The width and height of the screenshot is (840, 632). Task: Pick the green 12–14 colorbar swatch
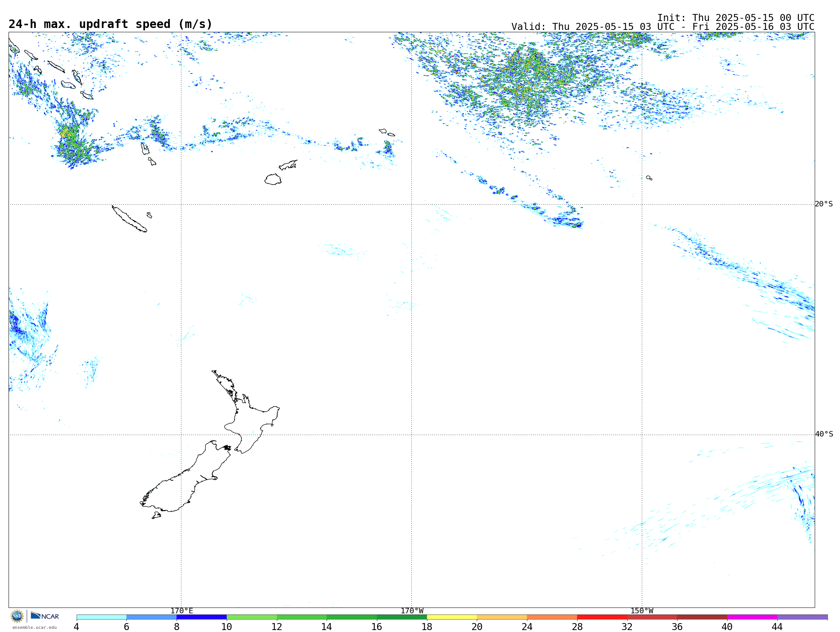(302, 617)
